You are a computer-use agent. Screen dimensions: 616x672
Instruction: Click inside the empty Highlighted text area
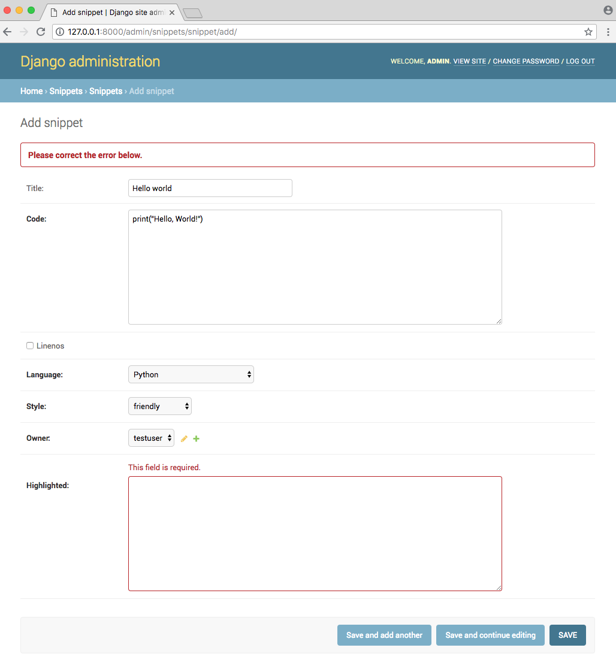315,534
